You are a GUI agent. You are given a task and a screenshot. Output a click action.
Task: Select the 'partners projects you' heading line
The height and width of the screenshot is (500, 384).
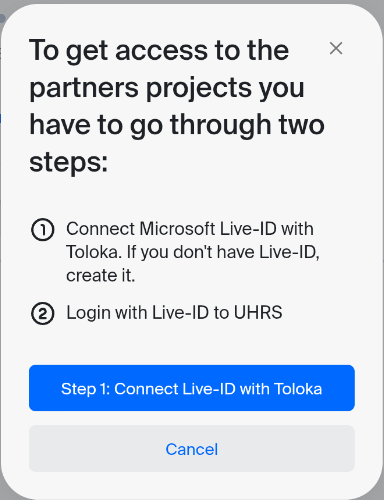pos(167,88)
